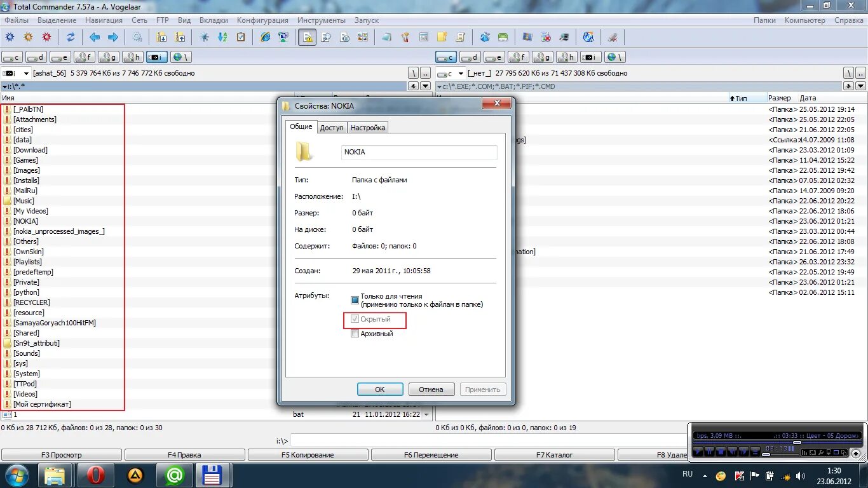Click Отмена in the properties dialog
This screenshot has width=868, height=488.
pos(431,390)
